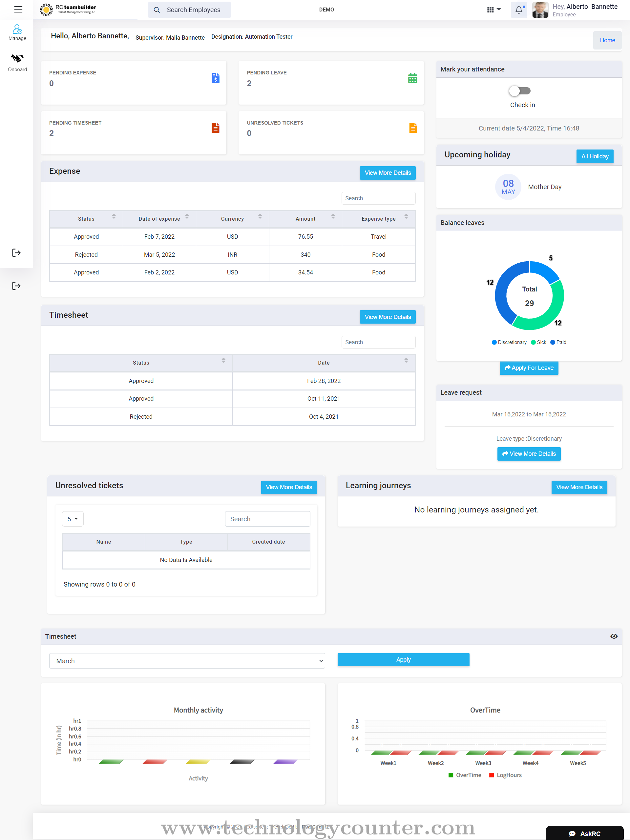
Task: Open the March month dropdown
Action: (x=187, y=661)
